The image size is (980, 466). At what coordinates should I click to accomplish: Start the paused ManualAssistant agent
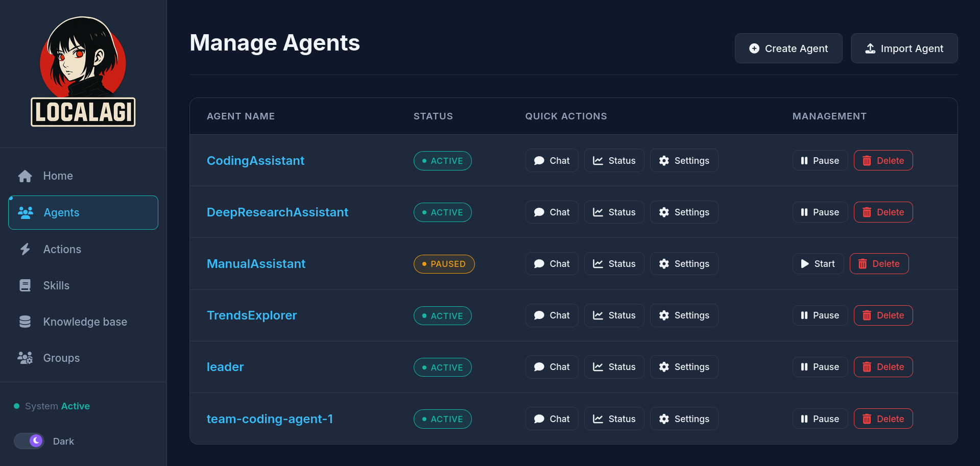click(x=818, y=264)
